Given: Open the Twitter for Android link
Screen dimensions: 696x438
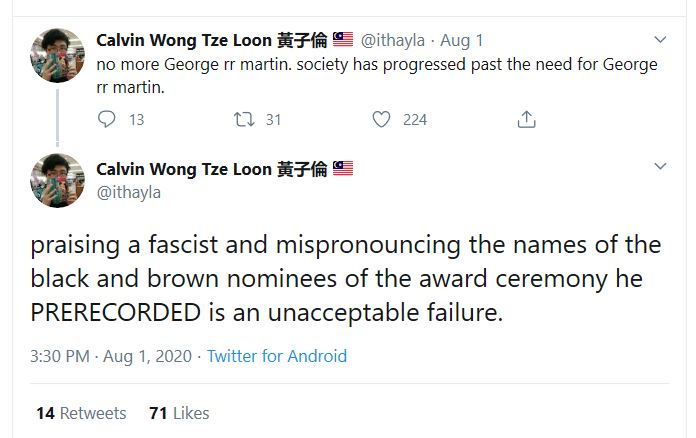Looking at the screenshot, I should (x=277, y=356).
